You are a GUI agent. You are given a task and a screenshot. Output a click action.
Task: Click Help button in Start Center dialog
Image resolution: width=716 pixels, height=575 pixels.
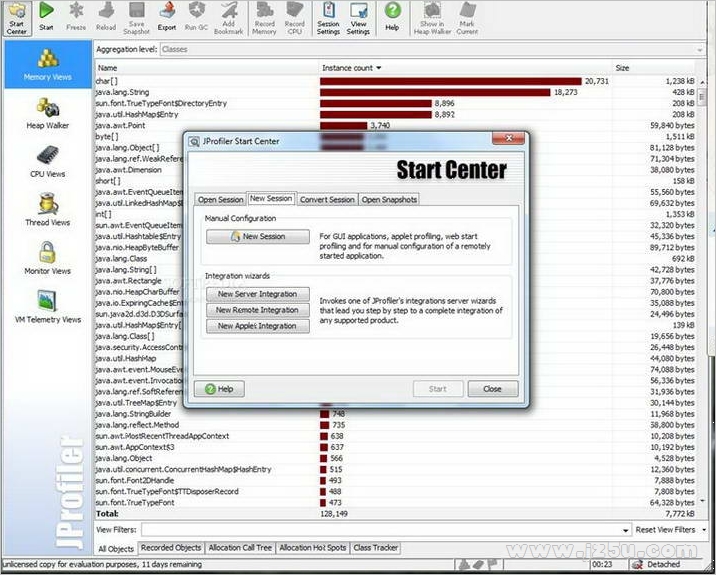coord(220,389)
